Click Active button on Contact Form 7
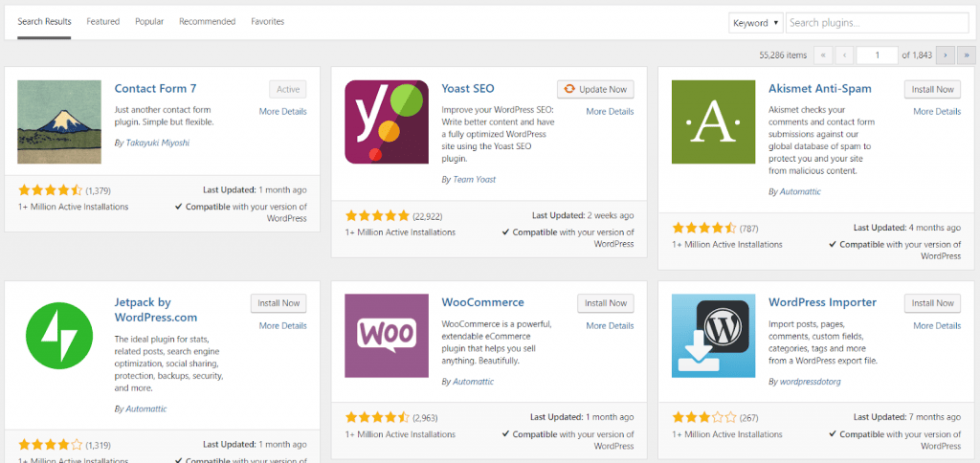 tap(288, 89)
